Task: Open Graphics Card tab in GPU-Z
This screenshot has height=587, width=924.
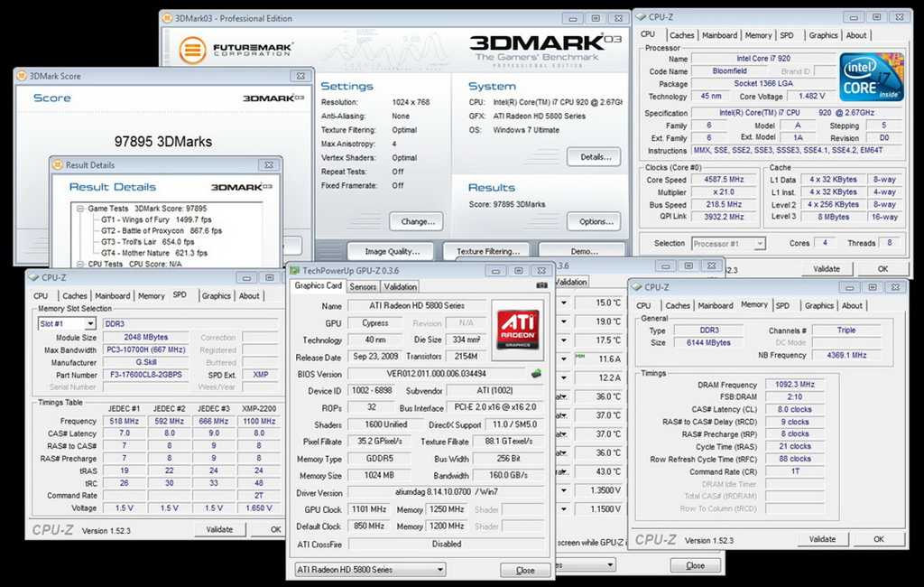Action: (x=319, y=285)
